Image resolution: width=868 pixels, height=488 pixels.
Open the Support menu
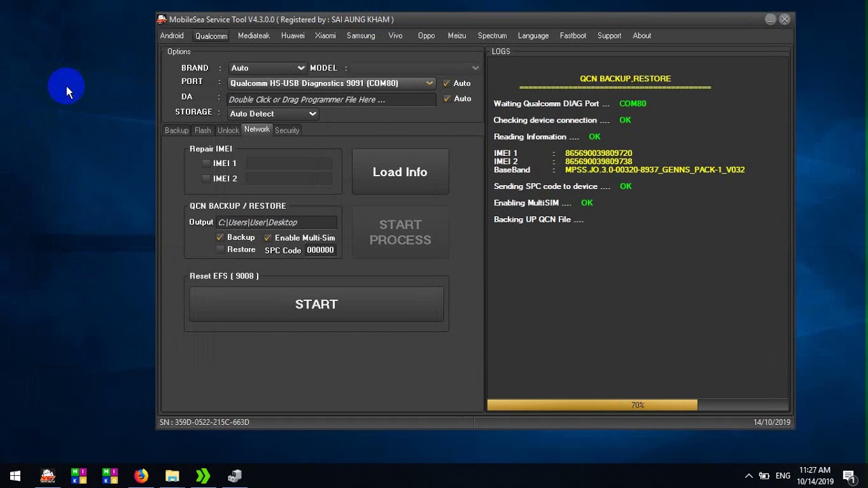(x=609, y=36)
